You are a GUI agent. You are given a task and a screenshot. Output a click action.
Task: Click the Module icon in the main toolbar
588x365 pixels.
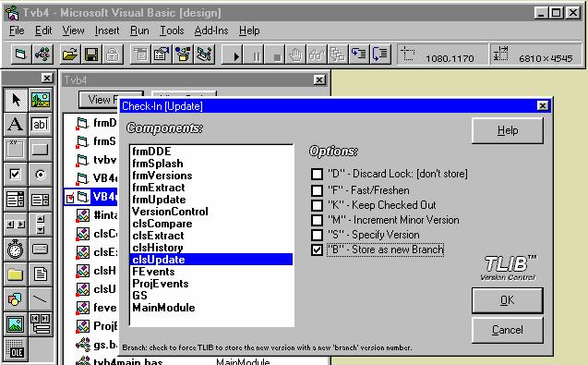tap(42, 55)
